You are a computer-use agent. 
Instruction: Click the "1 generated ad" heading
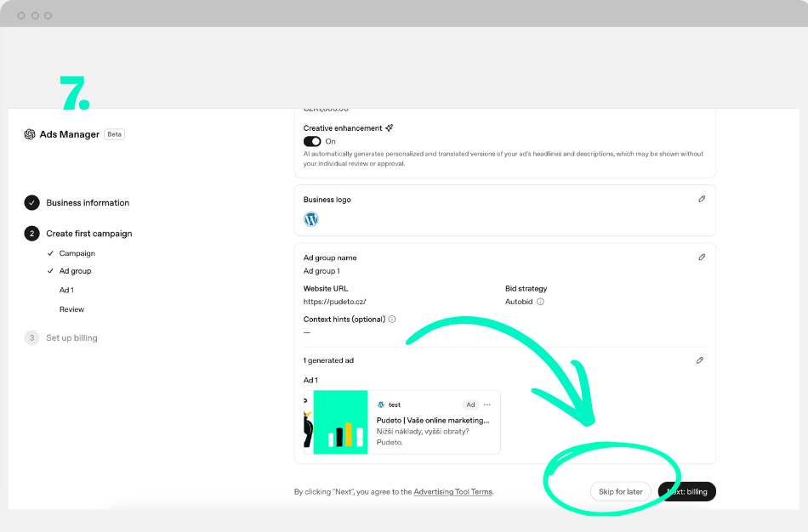pos(329,360)
